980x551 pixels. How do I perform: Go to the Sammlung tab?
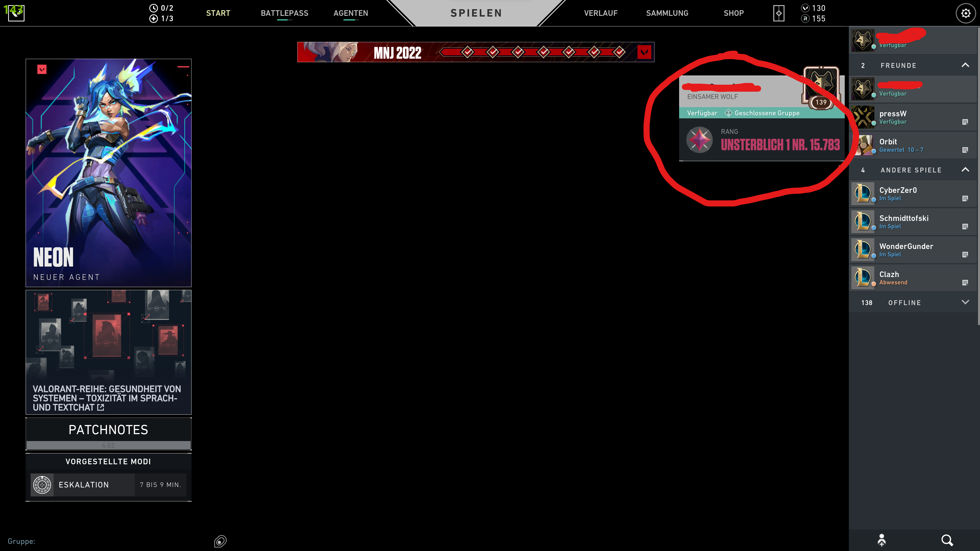667,13
